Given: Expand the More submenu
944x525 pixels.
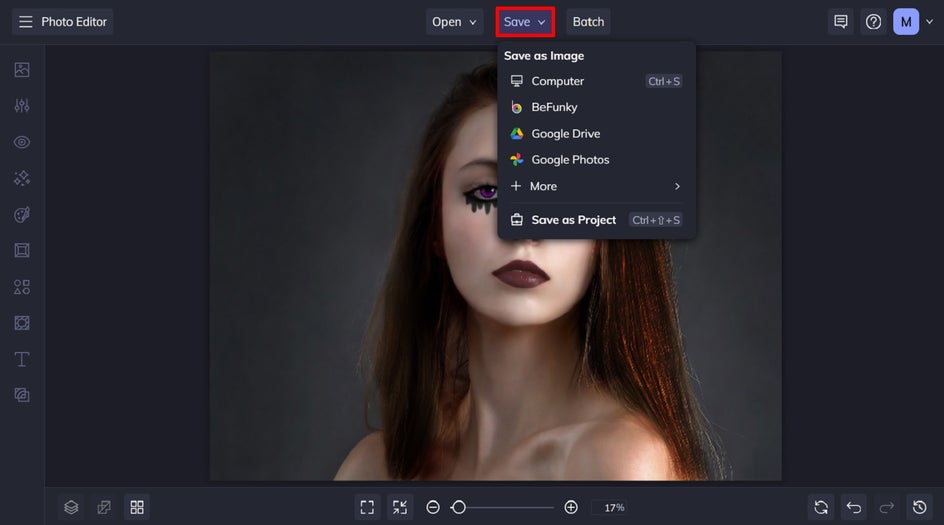Looking at the screenshot, I should (596, 186).
